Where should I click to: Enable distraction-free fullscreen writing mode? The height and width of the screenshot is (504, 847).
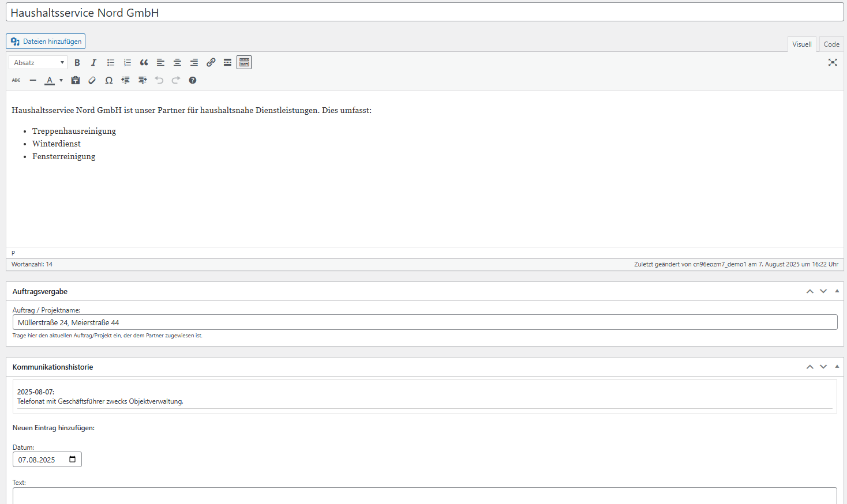(833, 62)
